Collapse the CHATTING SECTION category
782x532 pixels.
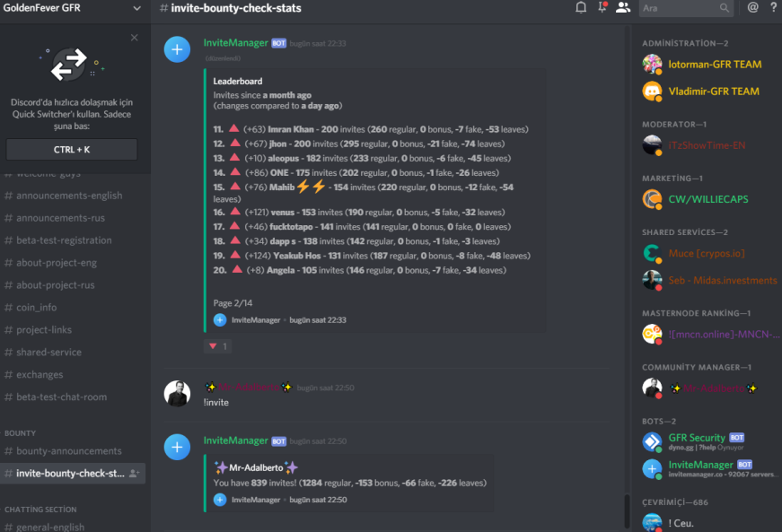pos(40,510)
